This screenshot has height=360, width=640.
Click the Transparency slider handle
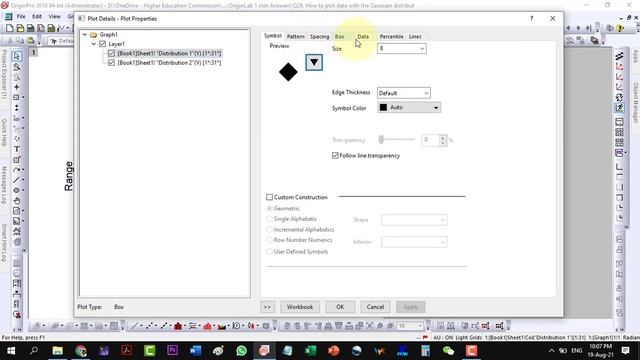click(x=381, y=140)
